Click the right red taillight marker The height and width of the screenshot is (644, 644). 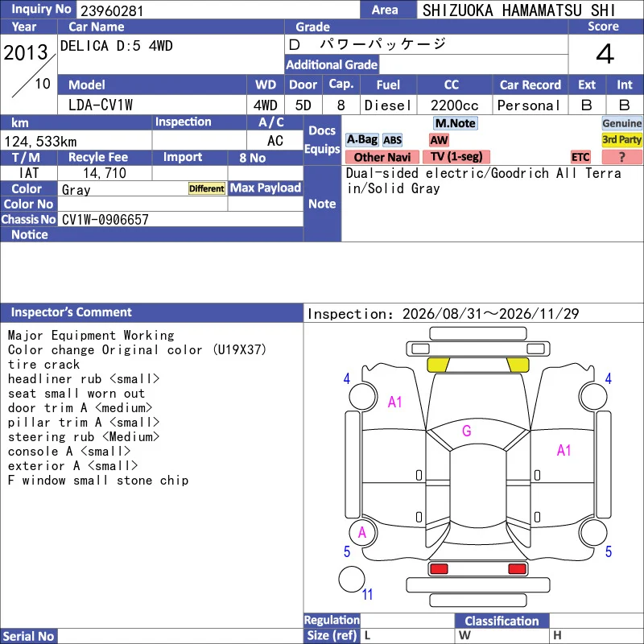(517, 569)
